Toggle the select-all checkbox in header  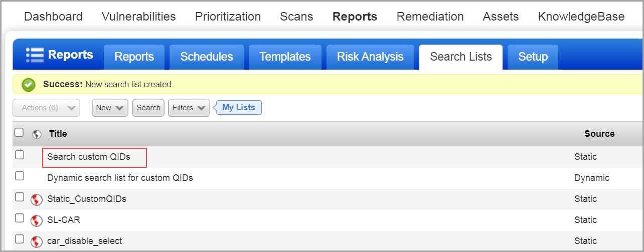(x=19, y=133)
